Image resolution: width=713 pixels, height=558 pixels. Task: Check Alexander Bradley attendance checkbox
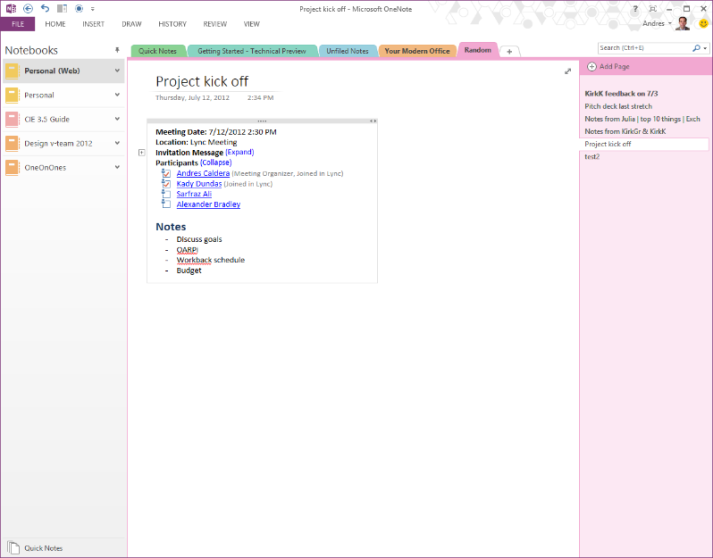tap(166, 205)
